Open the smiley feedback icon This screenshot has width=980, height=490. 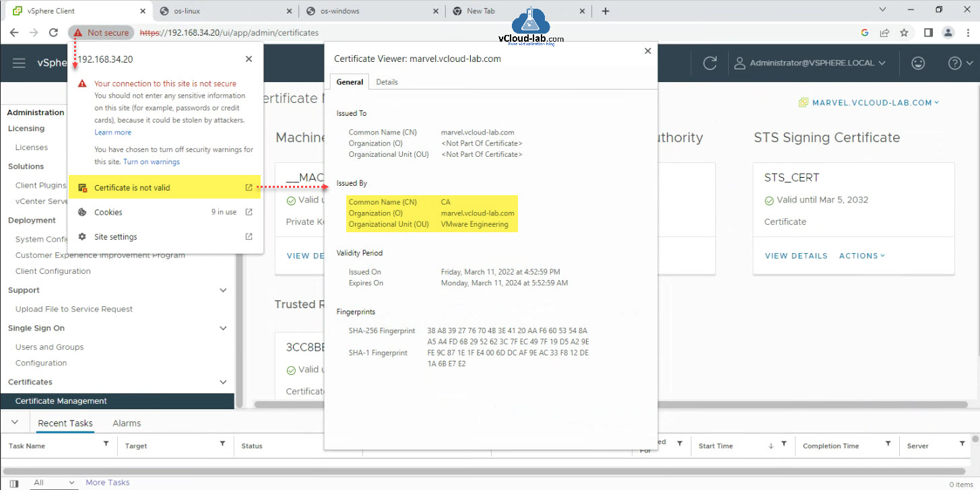pyautogui.click(x=918, y=63)
